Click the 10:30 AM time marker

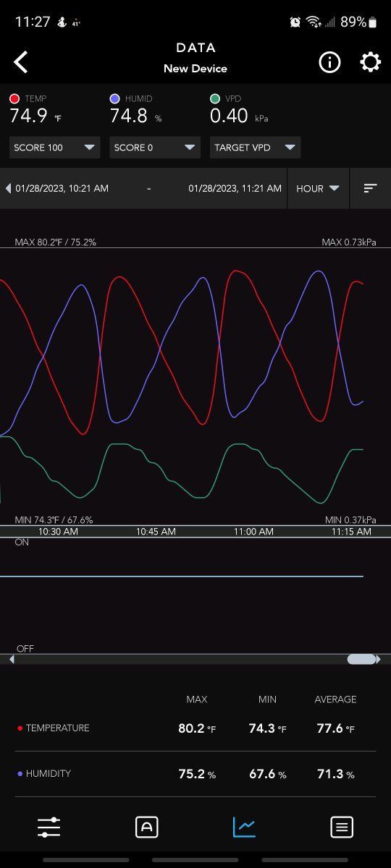tap(58, 531)
